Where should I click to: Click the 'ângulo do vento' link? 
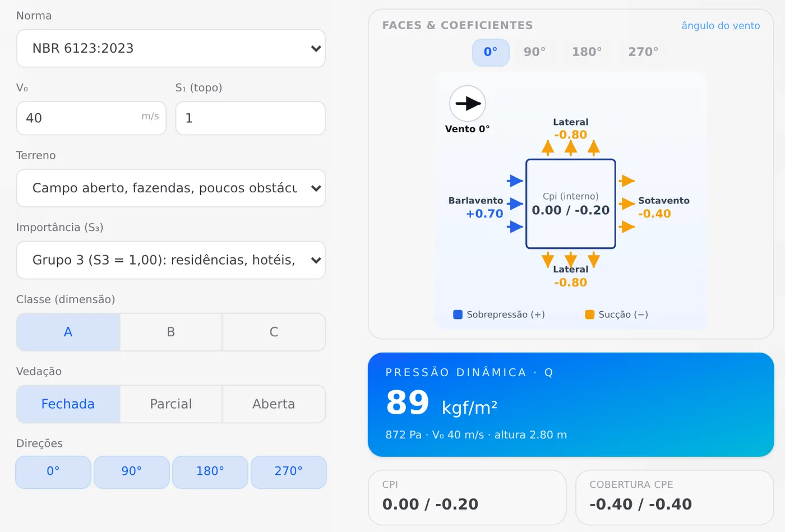point(721,26)
